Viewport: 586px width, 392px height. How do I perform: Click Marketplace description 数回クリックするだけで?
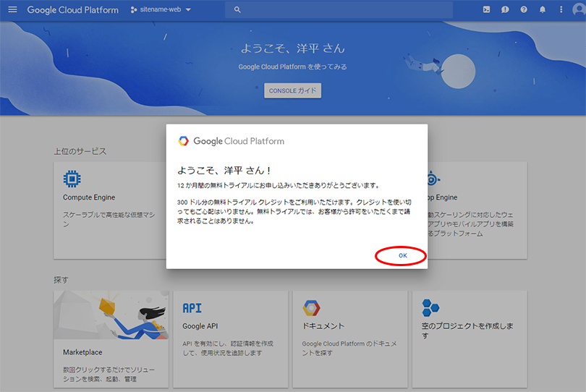coord(109,375)
